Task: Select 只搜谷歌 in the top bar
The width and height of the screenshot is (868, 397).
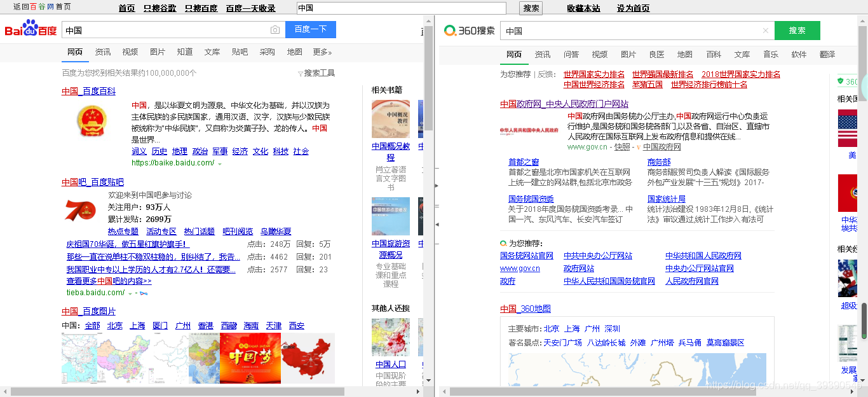Action: click(160, 8)
